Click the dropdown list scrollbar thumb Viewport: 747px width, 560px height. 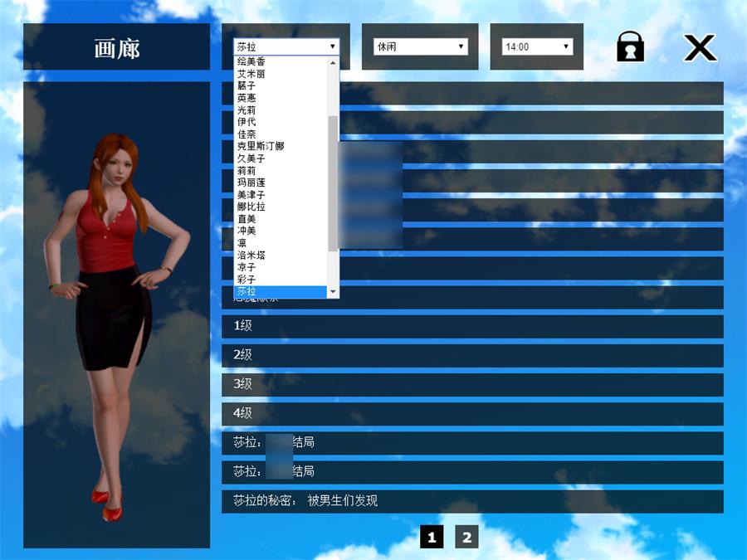click(334, 183)
